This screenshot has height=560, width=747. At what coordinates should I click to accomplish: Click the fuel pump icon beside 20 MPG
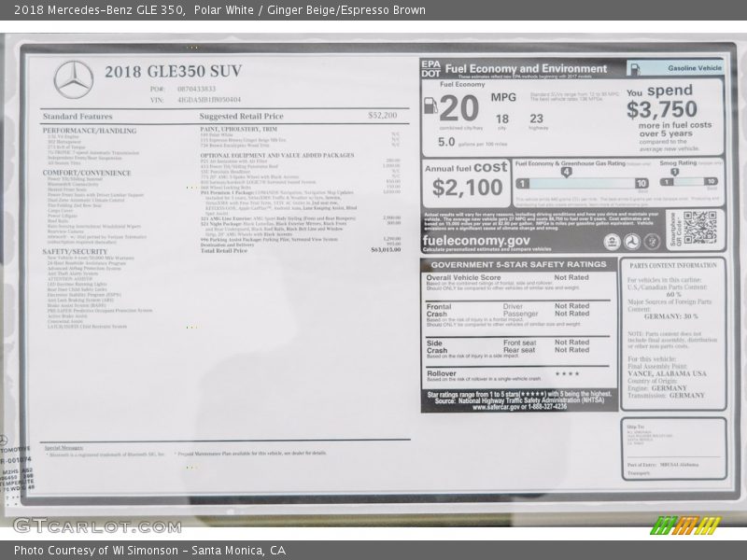(x=430, y=105)
